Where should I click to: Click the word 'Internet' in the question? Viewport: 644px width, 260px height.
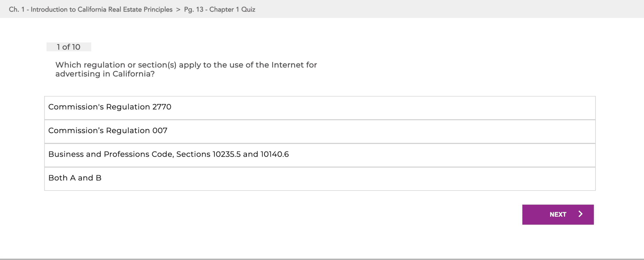[287, 65]
